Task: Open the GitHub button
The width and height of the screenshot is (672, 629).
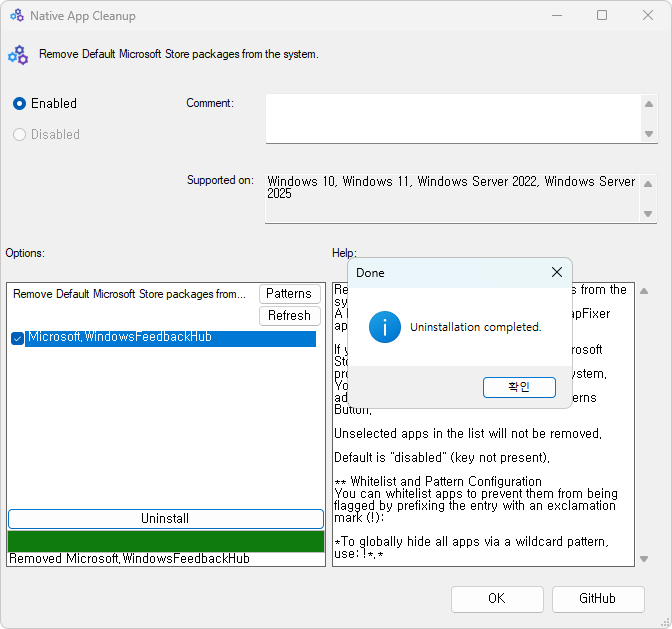Action: pyautogui.click(x=598, y=599)
